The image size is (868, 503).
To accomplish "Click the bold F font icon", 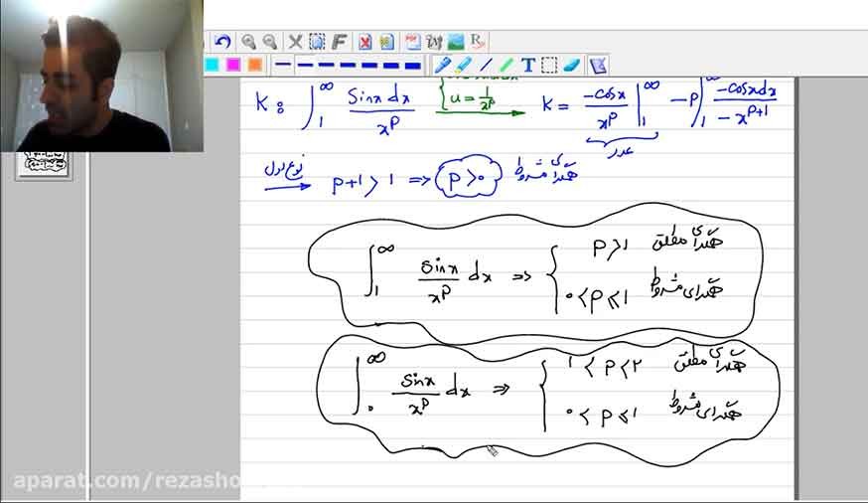I will coord(339,42).
